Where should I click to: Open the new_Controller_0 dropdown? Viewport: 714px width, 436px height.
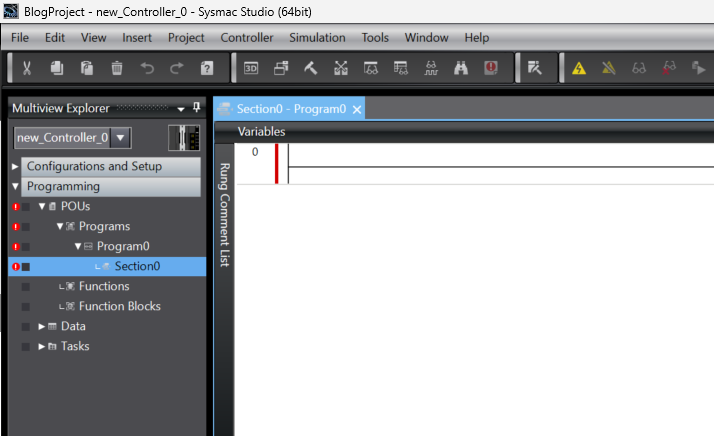[121, 137]
